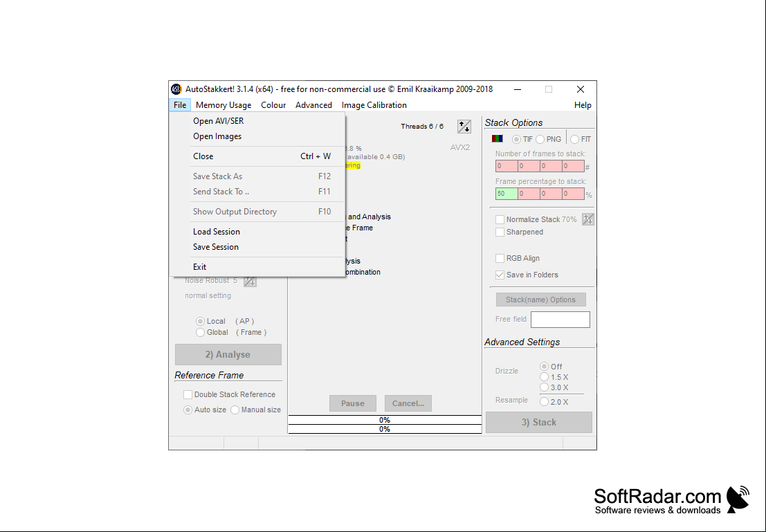The image size is (766, 532).
Task: Select Send Stack To .. menu entry
Action: (x=257, y=192)
